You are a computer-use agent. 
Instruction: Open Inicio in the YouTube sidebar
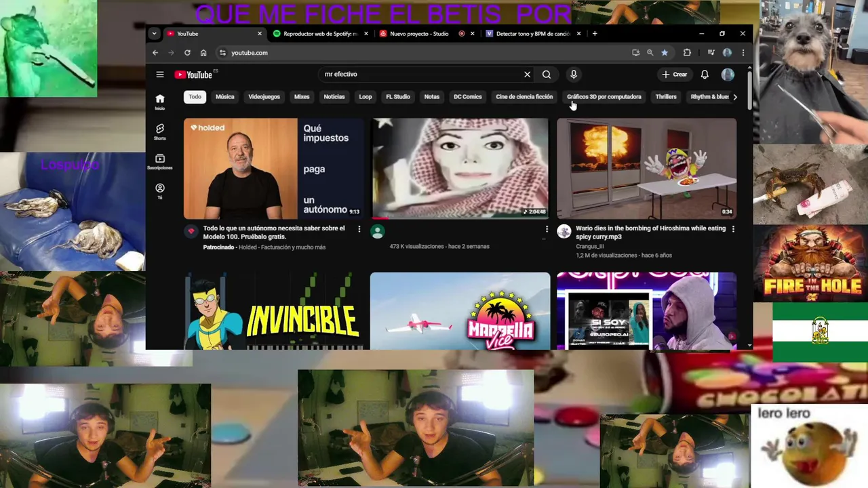159,102
